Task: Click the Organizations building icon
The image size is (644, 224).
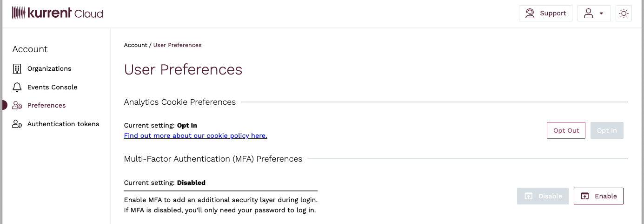Action: (x=17, y=69)
